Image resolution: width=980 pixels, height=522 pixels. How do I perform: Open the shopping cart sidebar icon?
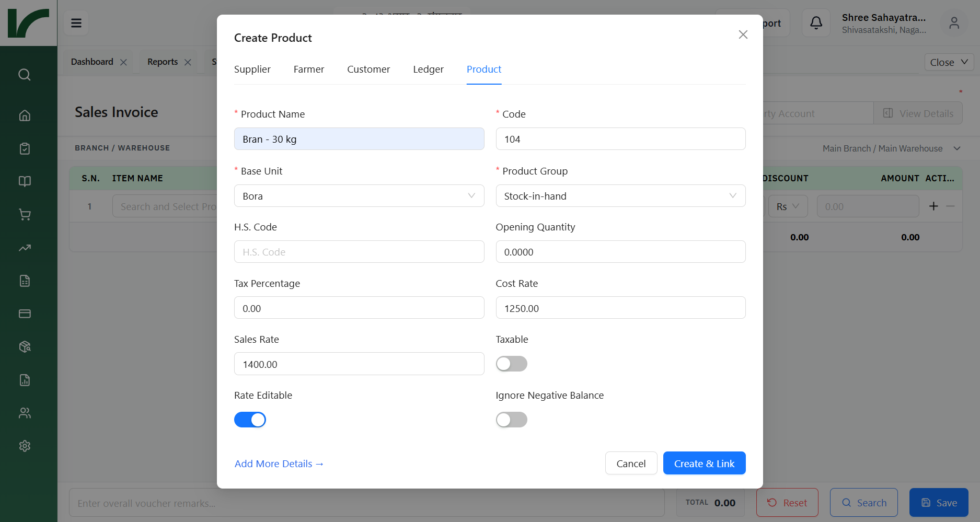tap(25, 215)
